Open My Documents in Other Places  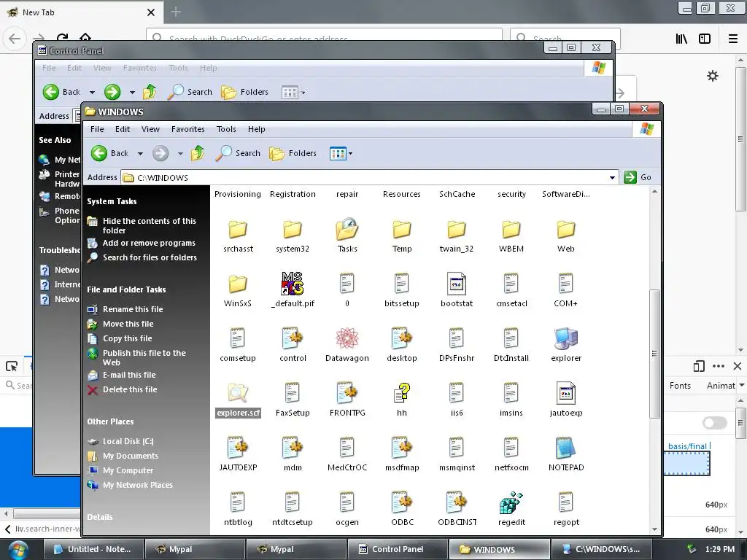coord(130,456)
